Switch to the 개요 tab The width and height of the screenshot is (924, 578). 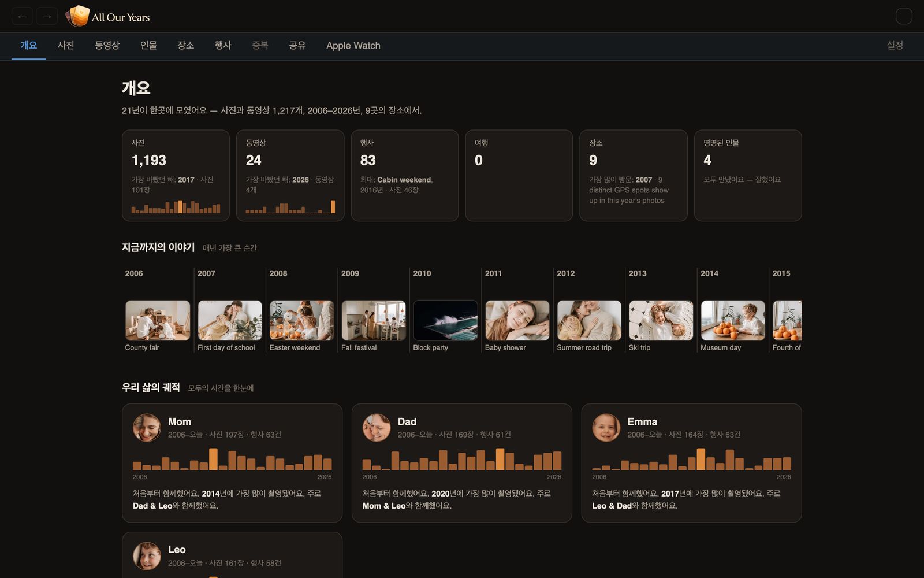tap(29, 46)
